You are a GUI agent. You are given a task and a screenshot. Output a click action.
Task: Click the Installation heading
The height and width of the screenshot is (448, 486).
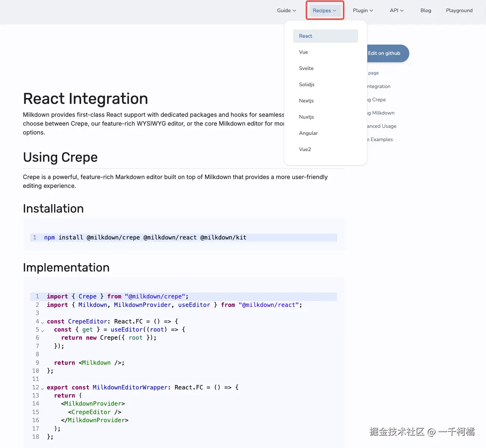coord(53,209)
